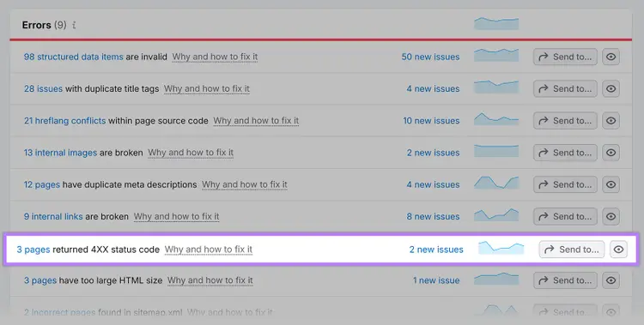Send the structured data items issue to a tool
644x325 pixels.
[x=565, y=57]
